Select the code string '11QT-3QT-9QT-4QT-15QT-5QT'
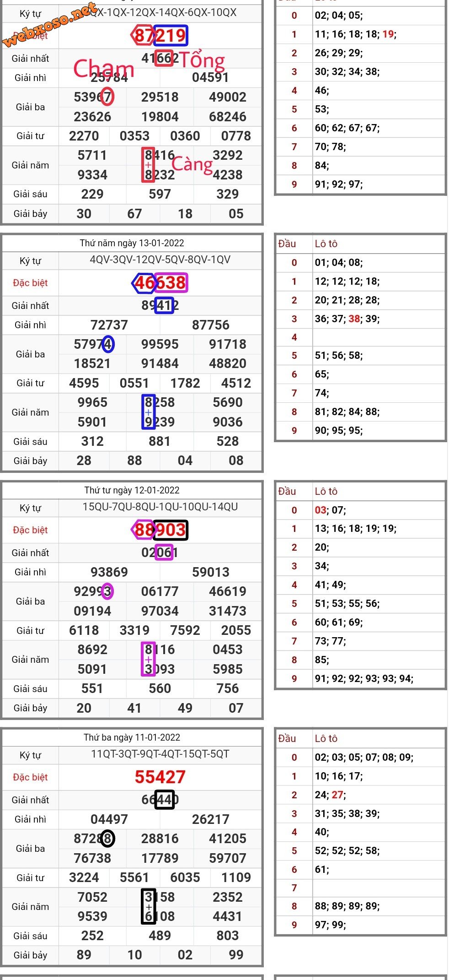The image size is (449, 980). [x=160, y=754]
